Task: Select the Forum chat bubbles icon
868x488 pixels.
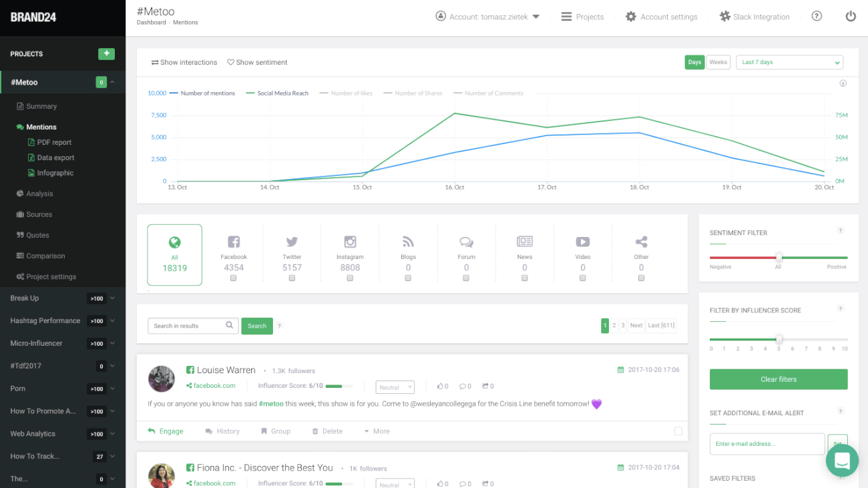Action: click(466, 242)
